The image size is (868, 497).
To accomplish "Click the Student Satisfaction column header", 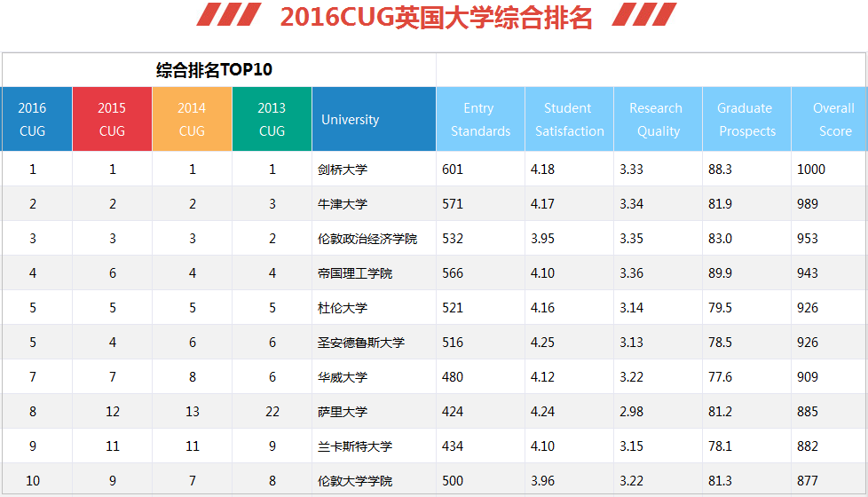I will (x=569, y=119).
